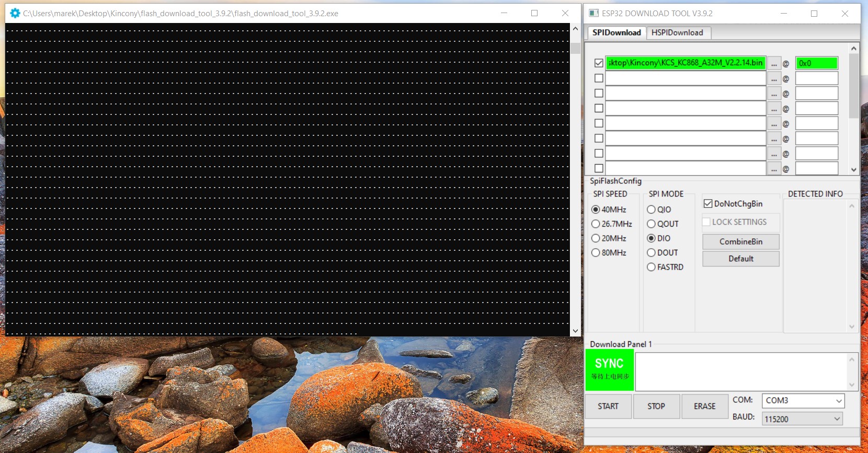
Task: Open the COM port dropdown showing COM3
Action: coord(803,401)
